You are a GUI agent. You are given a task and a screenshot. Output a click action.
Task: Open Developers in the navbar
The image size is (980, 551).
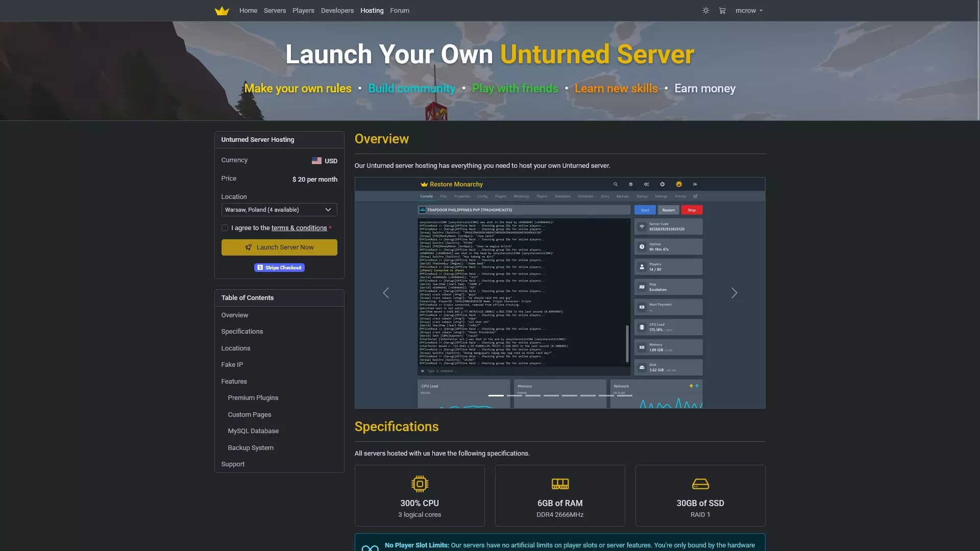[x=337, y=11]
